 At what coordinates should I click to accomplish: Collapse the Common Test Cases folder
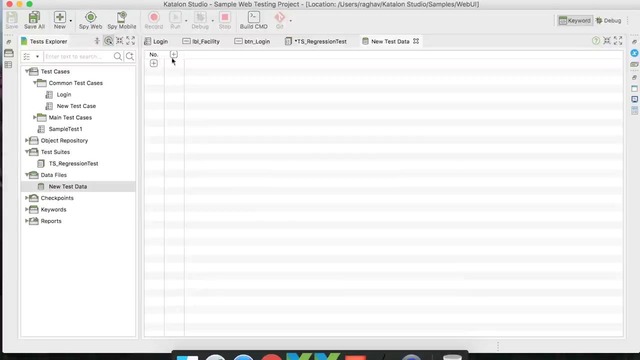(x=35, y=83)
